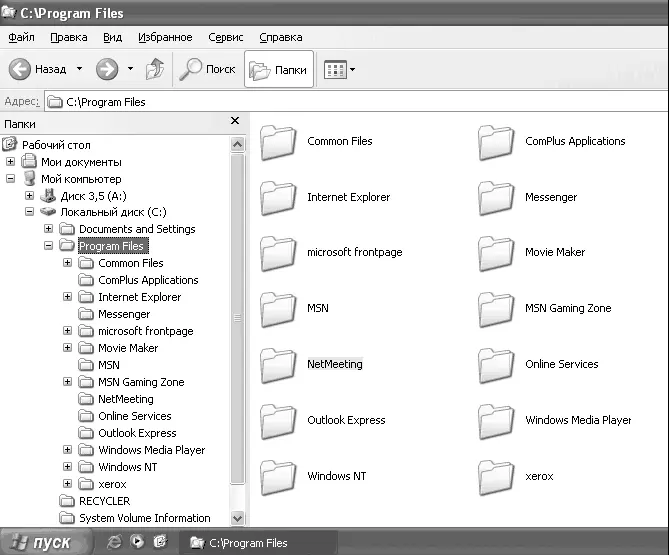Open the Сервис menu
This screenshot has width=669, height=555.
click(225, 37)
